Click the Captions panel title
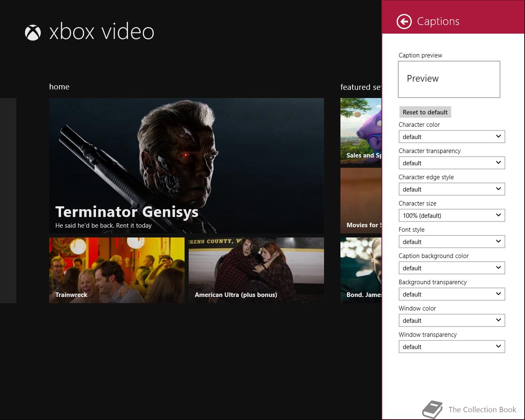This screenshot has height=420, width=525. pyautogui.click(x=438, y=21)
